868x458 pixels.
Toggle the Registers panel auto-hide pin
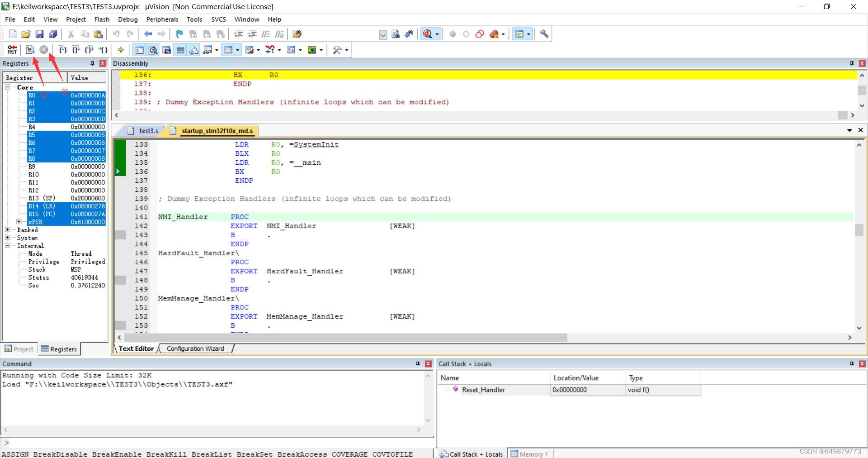[93, 63]
